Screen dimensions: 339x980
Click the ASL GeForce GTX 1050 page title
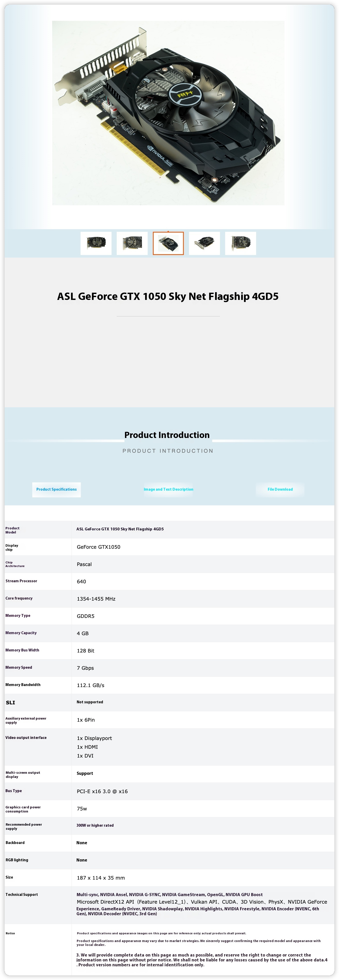pos(168,296)
